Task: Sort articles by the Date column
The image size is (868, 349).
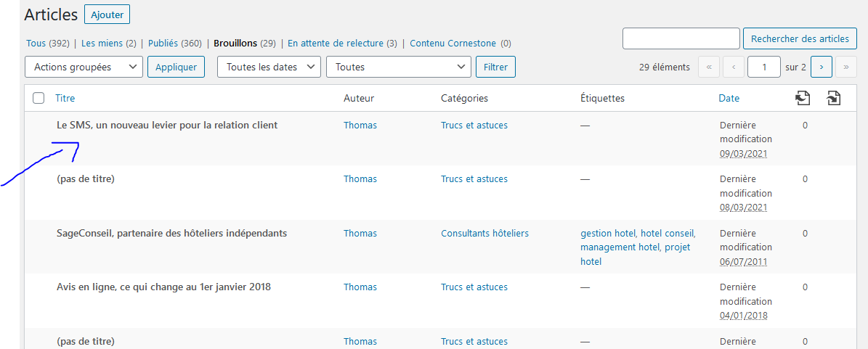Action: coord(729,99)
